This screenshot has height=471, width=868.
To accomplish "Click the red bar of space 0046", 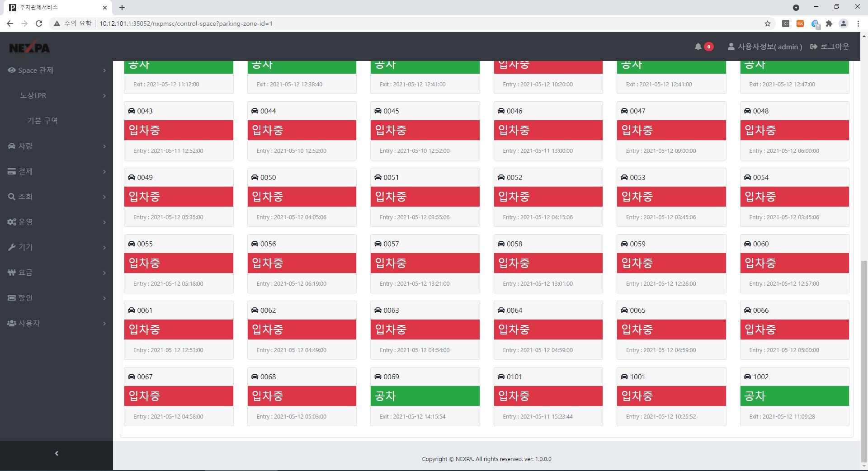I will click(548, 130).
